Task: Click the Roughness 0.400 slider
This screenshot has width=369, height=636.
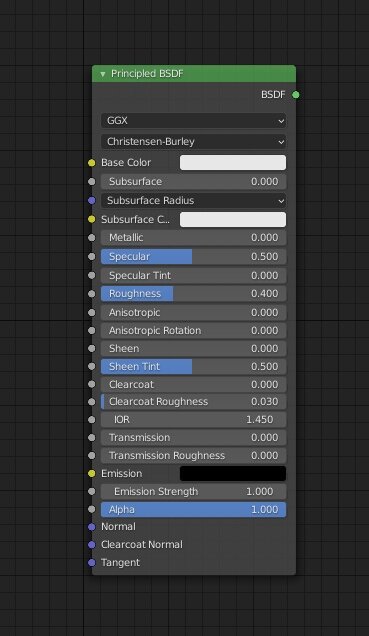Action: coord(193,294)
